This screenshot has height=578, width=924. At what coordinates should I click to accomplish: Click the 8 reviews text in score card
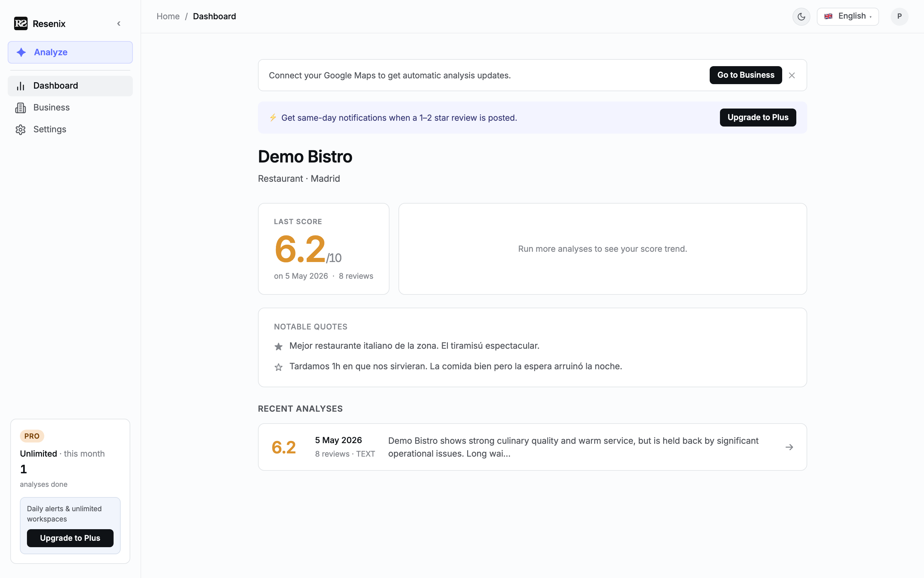356,276
